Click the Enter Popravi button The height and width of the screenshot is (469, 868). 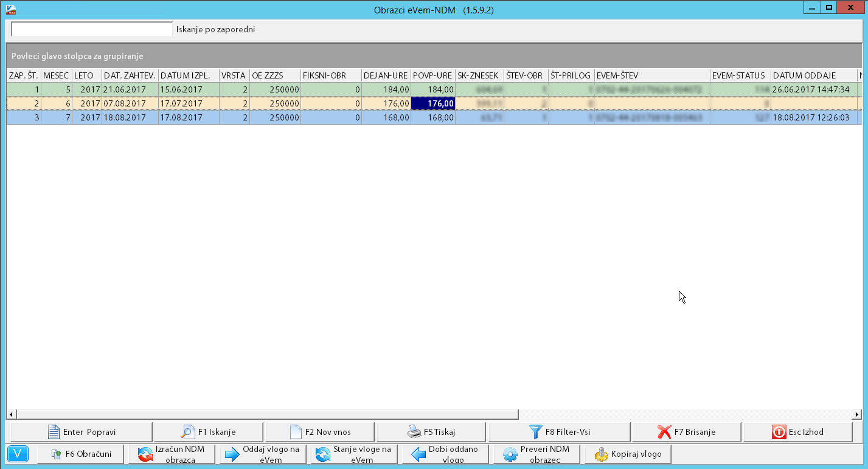click(x=81, y=432)
